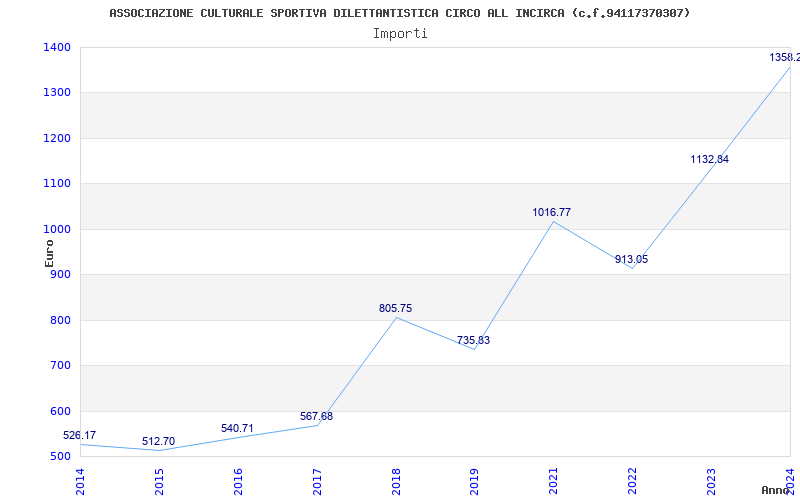The image size is (800, 500).
Task: Click the 512.70 data label
Action: 158,441
